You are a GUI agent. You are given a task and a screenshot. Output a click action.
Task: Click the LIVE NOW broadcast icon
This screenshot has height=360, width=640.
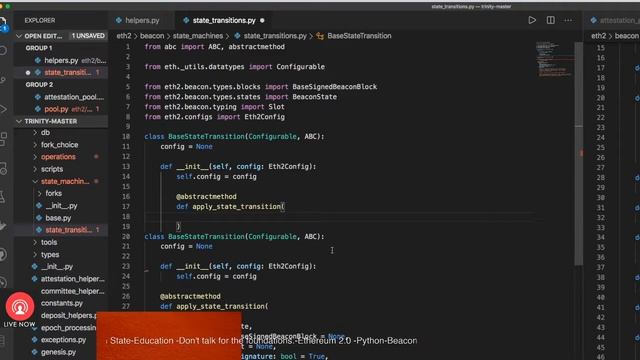pos(19,307)
